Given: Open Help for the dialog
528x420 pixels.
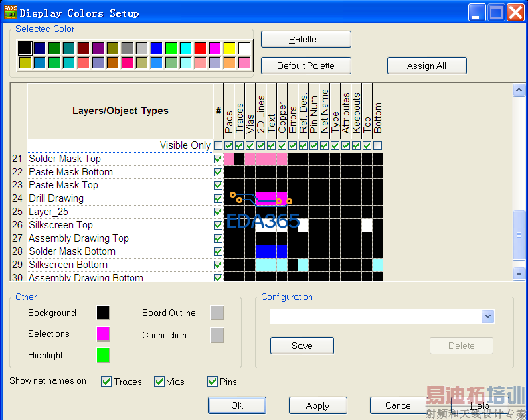Looking at the screenshot, I should (x=480, y=405).
